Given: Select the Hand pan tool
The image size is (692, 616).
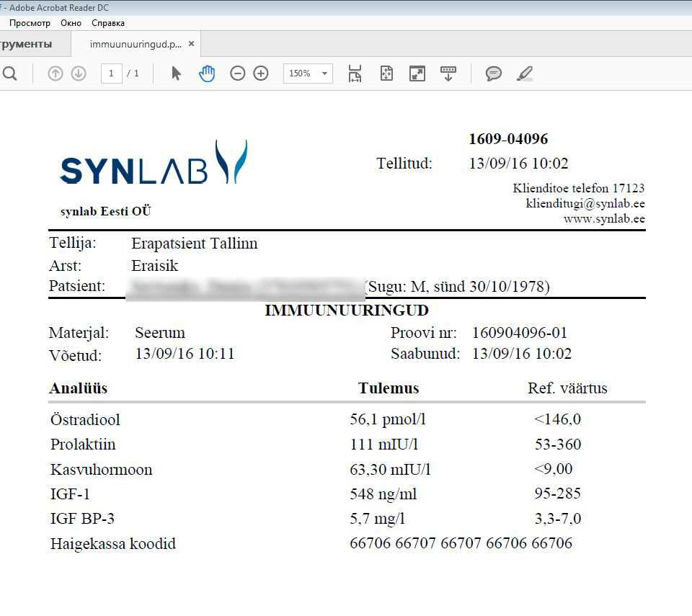Looking at the screenshot, I should coord(207,73).
